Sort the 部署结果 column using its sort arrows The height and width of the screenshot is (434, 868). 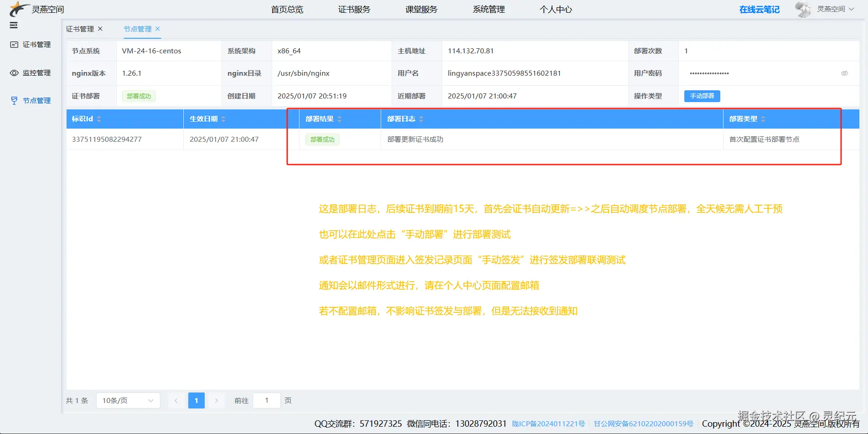[340, 119]
